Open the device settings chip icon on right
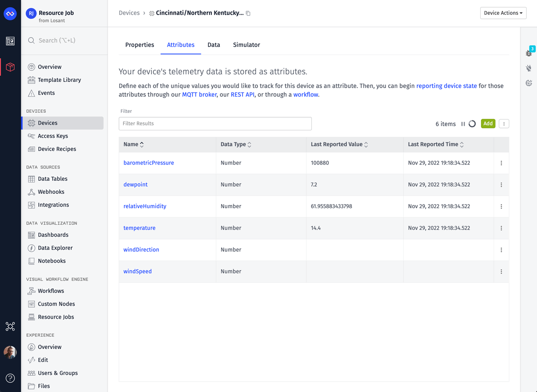The height and width of the screenshot is (392, 537). point(529,83)
